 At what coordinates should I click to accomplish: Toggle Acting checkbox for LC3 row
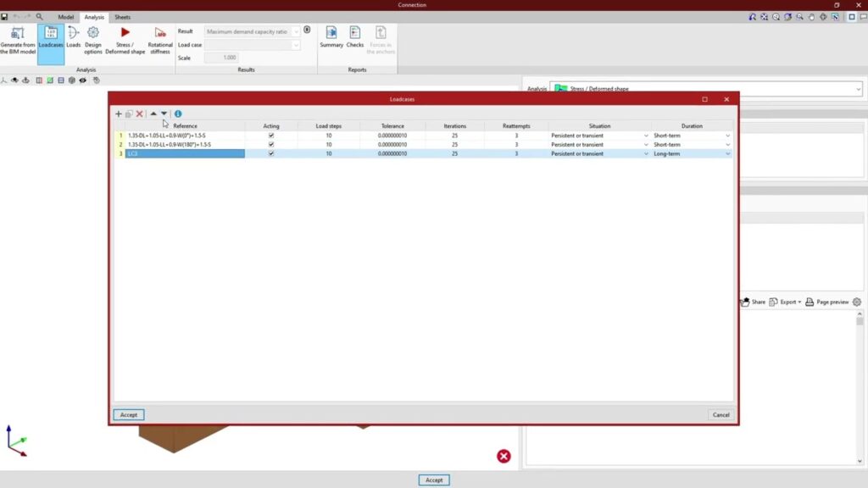[x=271, y=154]
